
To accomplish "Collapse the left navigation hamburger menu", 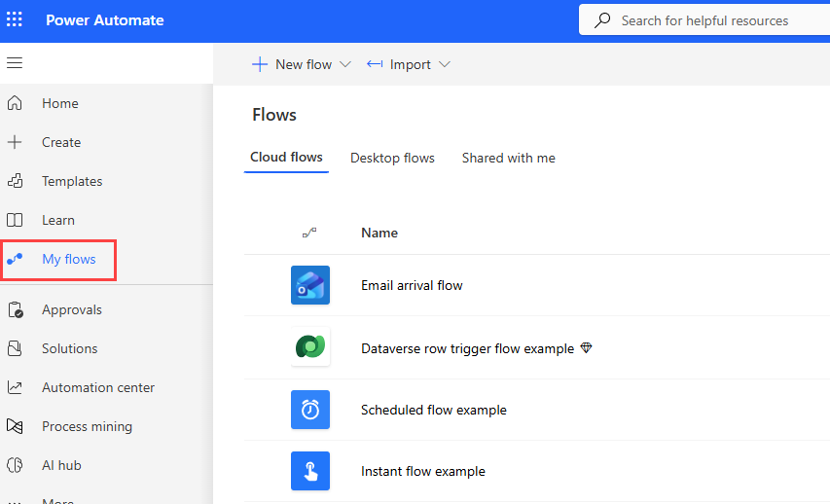I will [15, 63].
